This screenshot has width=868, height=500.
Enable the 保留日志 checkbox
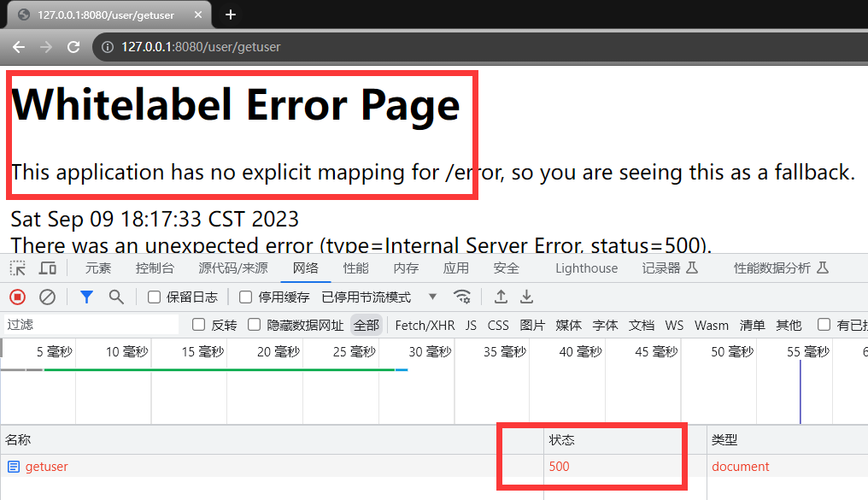click(x=155, y=297)
